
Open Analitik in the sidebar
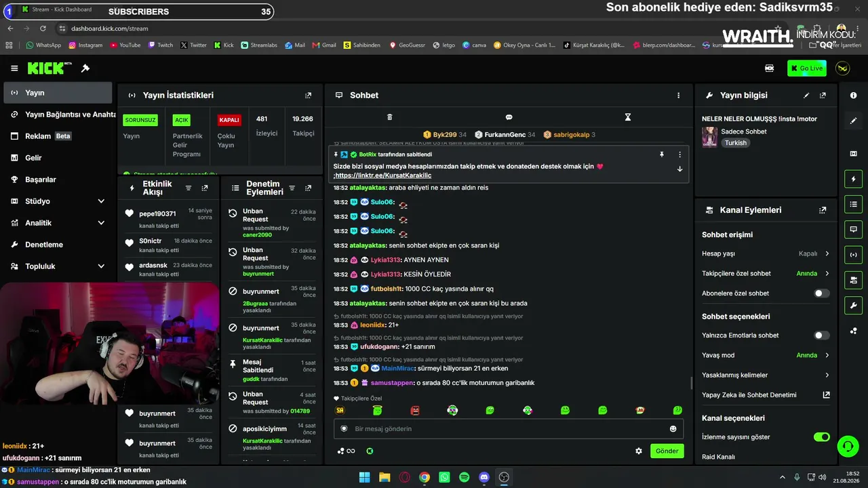(x=57, y=223)
